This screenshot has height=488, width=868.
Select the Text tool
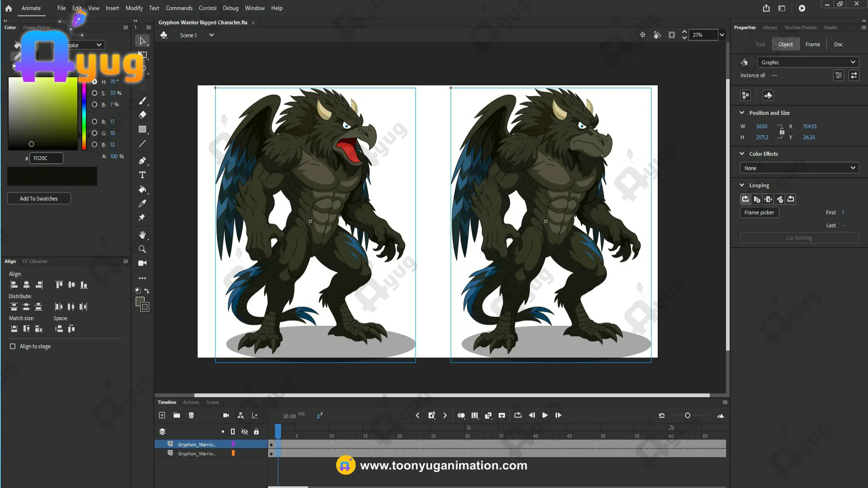click(x=142, y=175)
